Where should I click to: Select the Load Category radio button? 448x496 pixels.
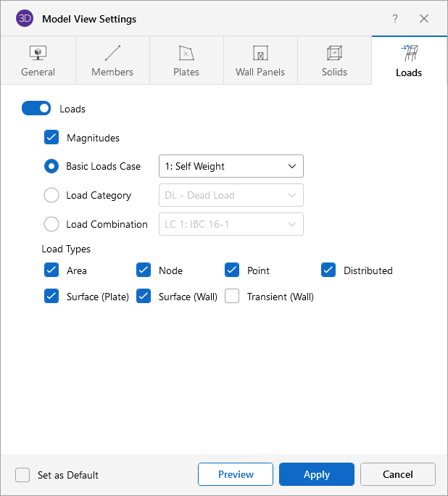tap(51, 195)
